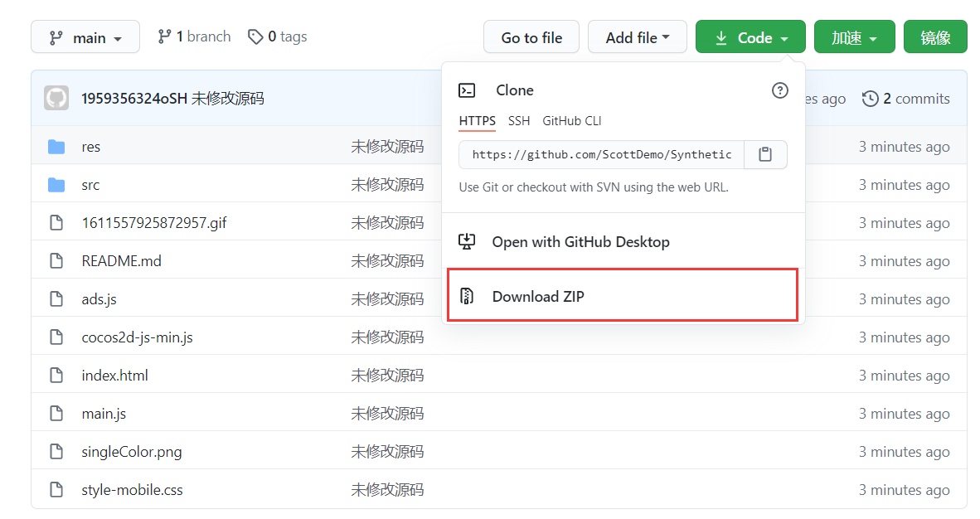Click 3 minutes ago in main.js row
980x519 pixels.
(x=904, y=414)
